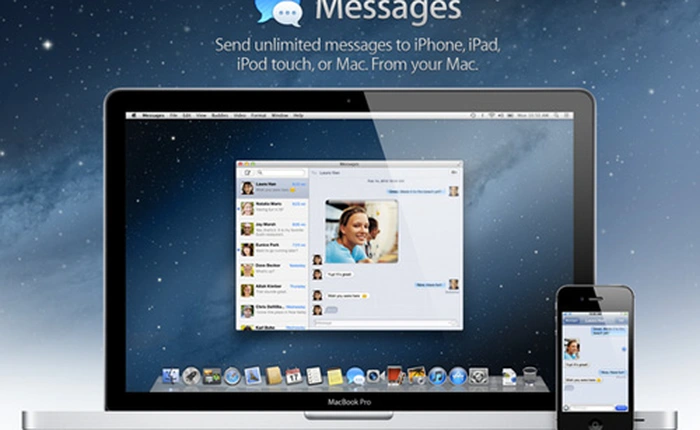Select Jay Marsh conversation
Image resolution: width=700 pixels, height=430 pixels.
pyautogui.click(x=272, y=229)
